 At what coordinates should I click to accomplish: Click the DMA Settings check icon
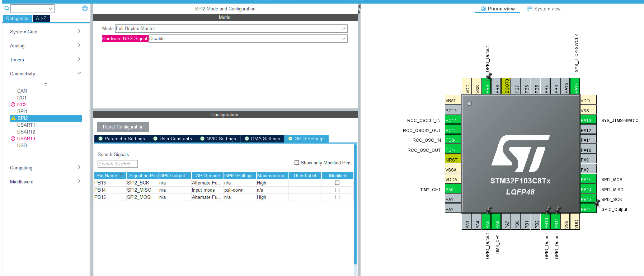coord(247,139)
